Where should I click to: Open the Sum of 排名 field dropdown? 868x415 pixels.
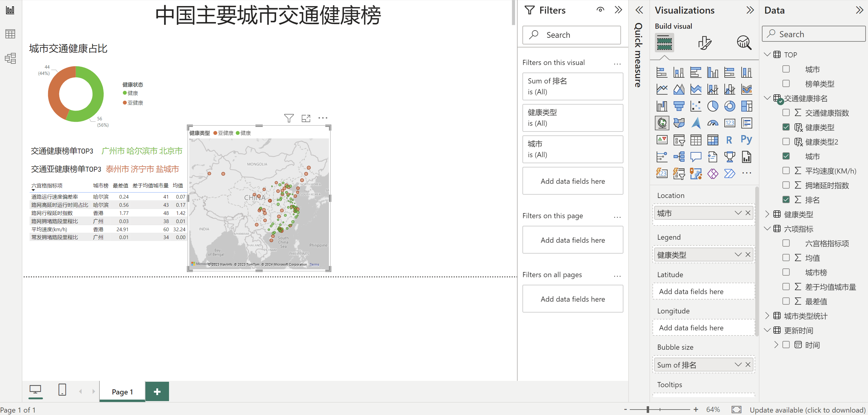point(738,365)
